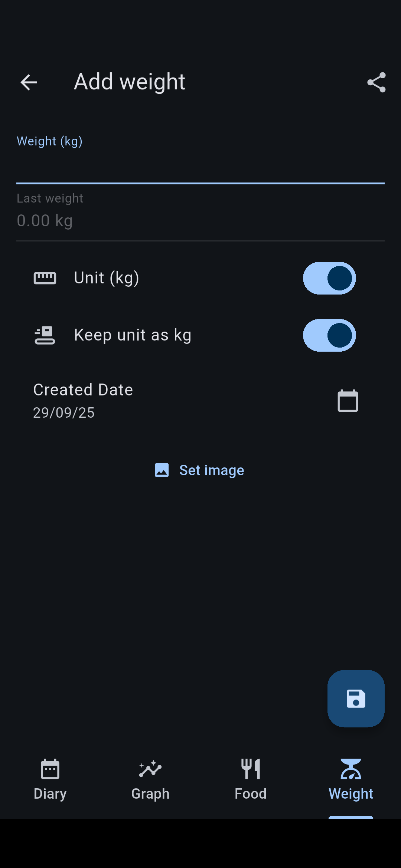
Task: Tap the ruler icon beside Unit
Action: tap(45, 278)
